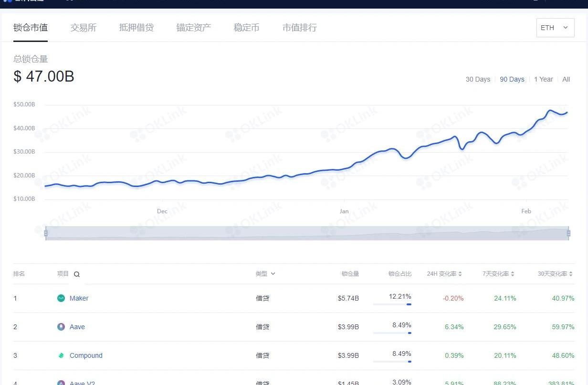
Task: Click the search icon beside 项目 column
Action: point(77,274)
